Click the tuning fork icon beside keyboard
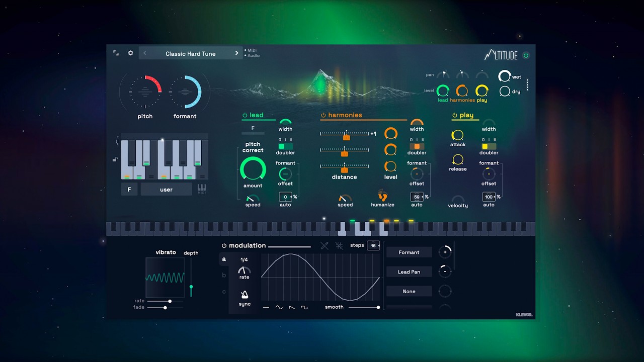The height and width of the screenshot is (362, 644). (x=117, y=141)
